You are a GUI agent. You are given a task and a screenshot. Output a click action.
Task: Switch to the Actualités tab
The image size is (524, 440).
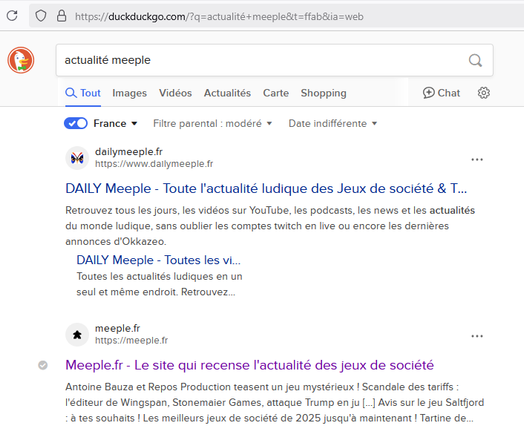tap(227, 93)
